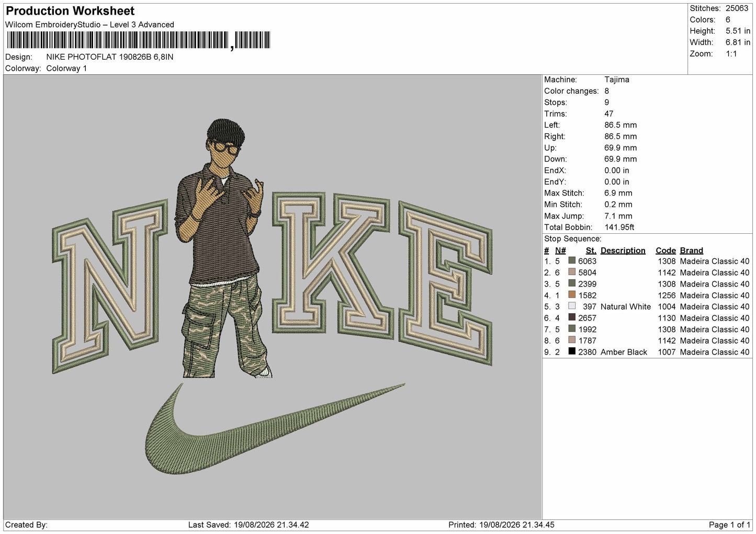Click the tan swatch in stop row 8
The image size is (756, 534).
[x=572, y=340]
